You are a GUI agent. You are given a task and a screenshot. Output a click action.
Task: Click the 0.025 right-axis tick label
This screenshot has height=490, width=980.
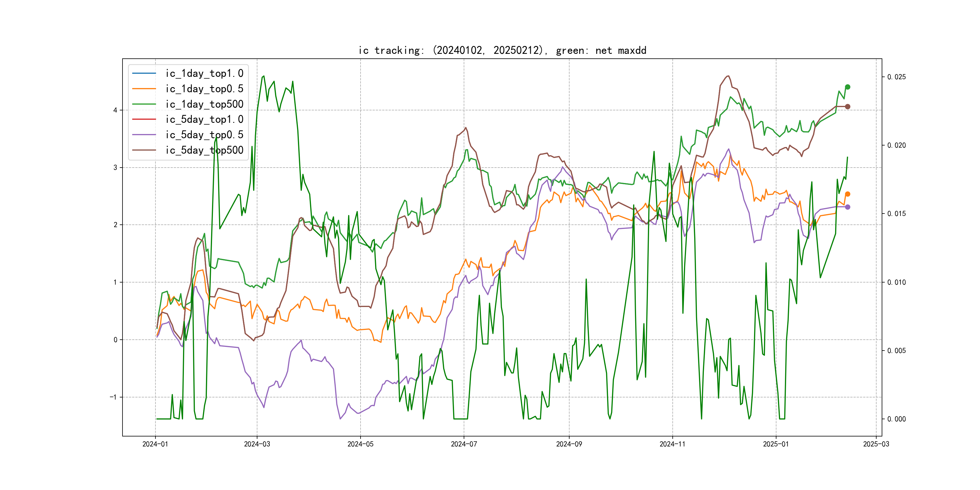(x=896, y=77)
